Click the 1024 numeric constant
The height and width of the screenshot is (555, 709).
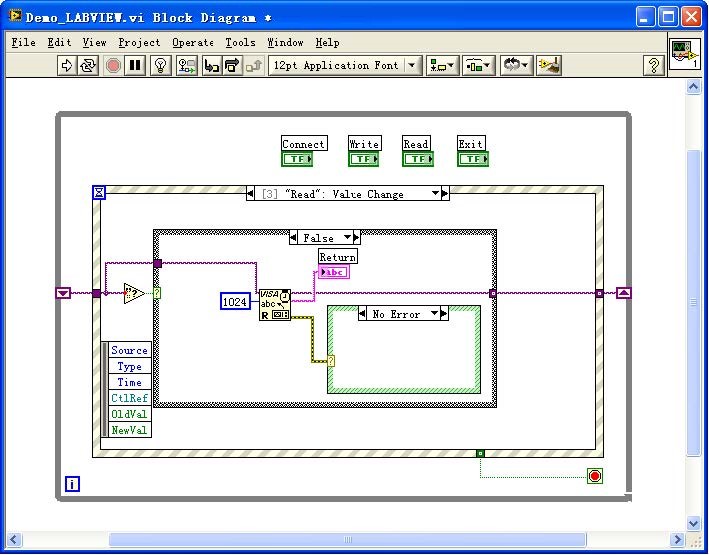click(235, 302)
